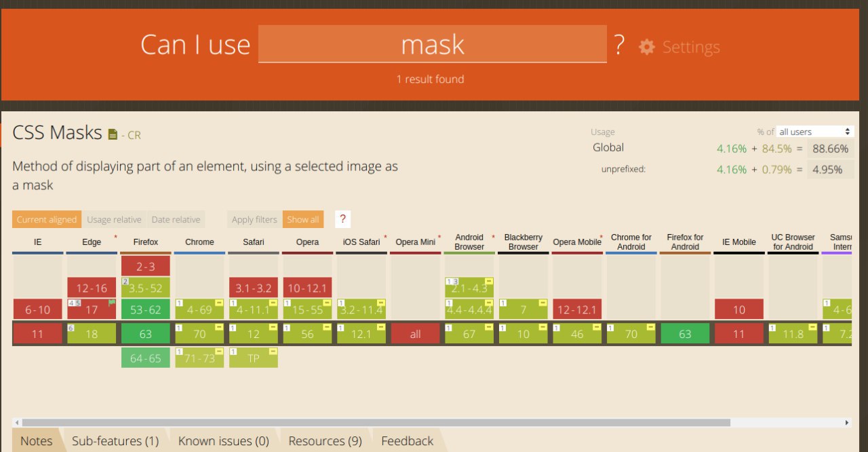Open the Feedback tab
The height and width of the screenshot is (452, 868).
(x=408, y=440)
